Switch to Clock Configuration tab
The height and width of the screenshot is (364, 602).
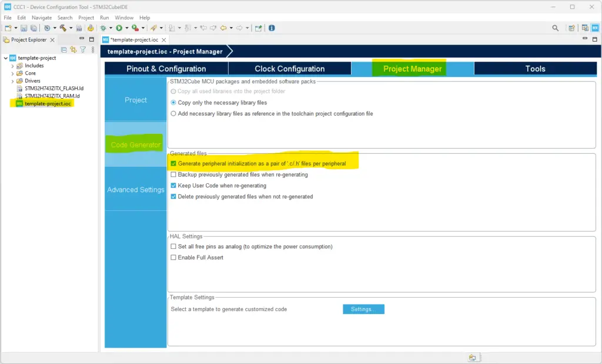pos(289,69)
